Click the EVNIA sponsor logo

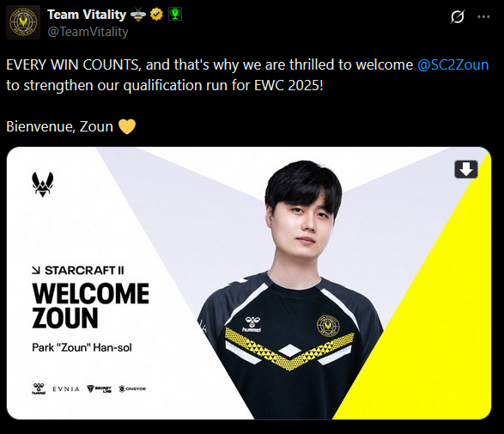(66, 389)
